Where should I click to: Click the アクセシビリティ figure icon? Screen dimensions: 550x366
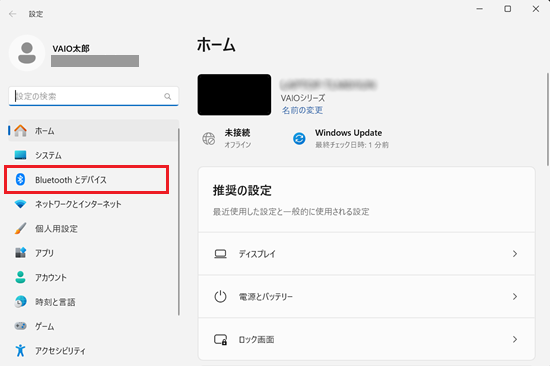point(20,350)
